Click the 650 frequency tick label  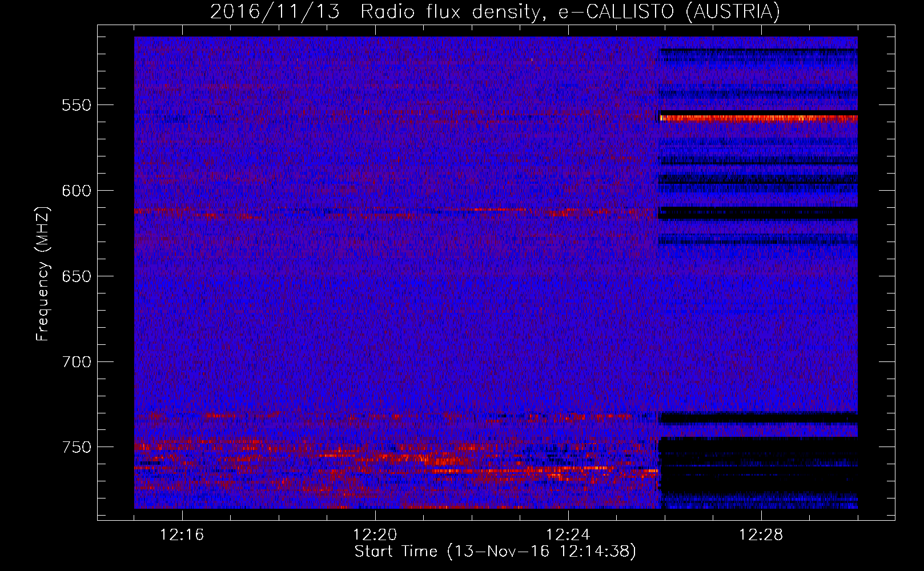pyautogui.click(x=77, y=276)
